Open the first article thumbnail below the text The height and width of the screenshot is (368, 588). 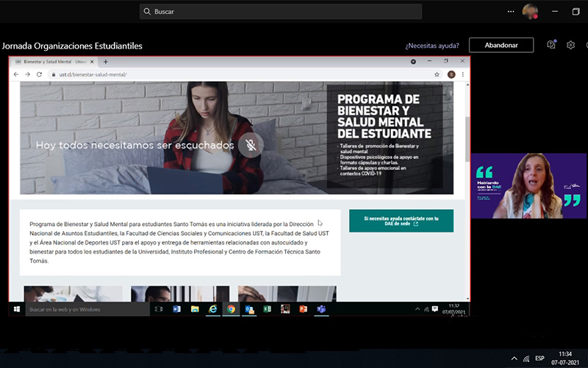[x=73, y=294]
